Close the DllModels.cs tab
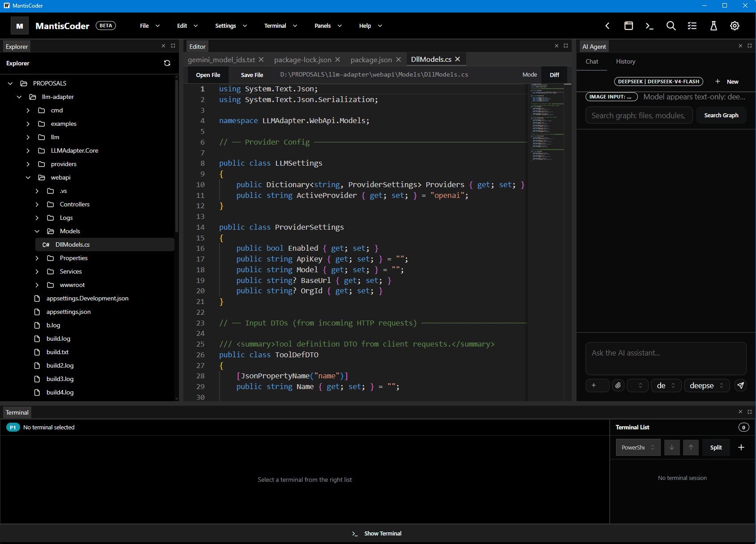 458,59
